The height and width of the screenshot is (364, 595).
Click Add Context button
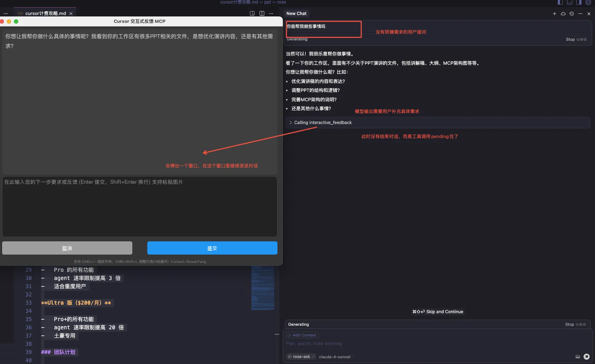coord(302,335)
